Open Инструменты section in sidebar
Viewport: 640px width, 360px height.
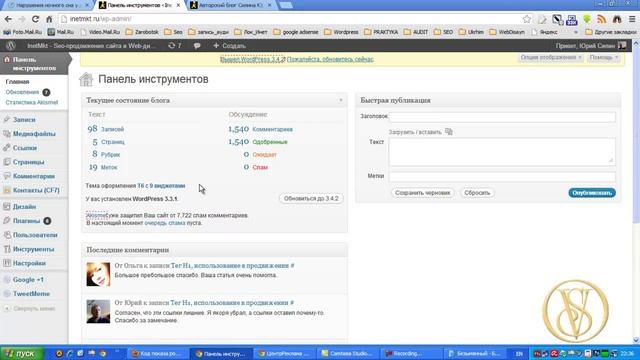[x=33, y=249]
